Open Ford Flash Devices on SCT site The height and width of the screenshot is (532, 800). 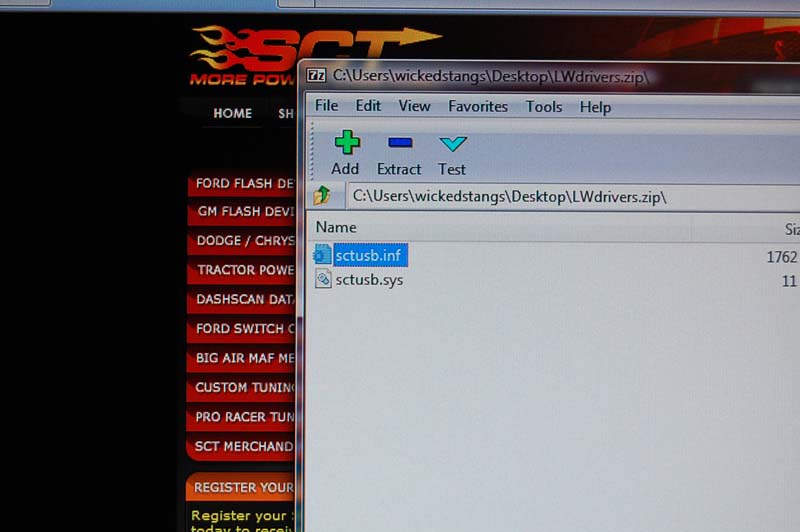pos(243,184)
